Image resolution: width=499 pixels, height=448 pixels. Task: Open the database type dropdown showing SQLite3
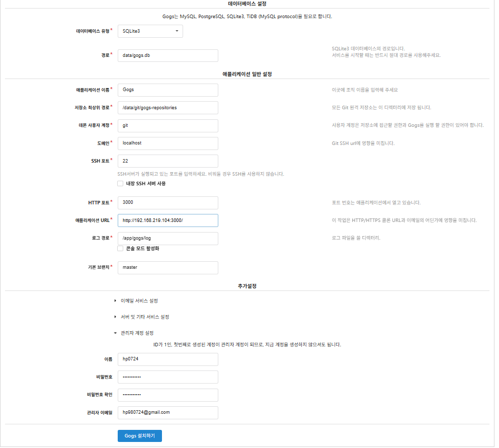pos(151,31)
